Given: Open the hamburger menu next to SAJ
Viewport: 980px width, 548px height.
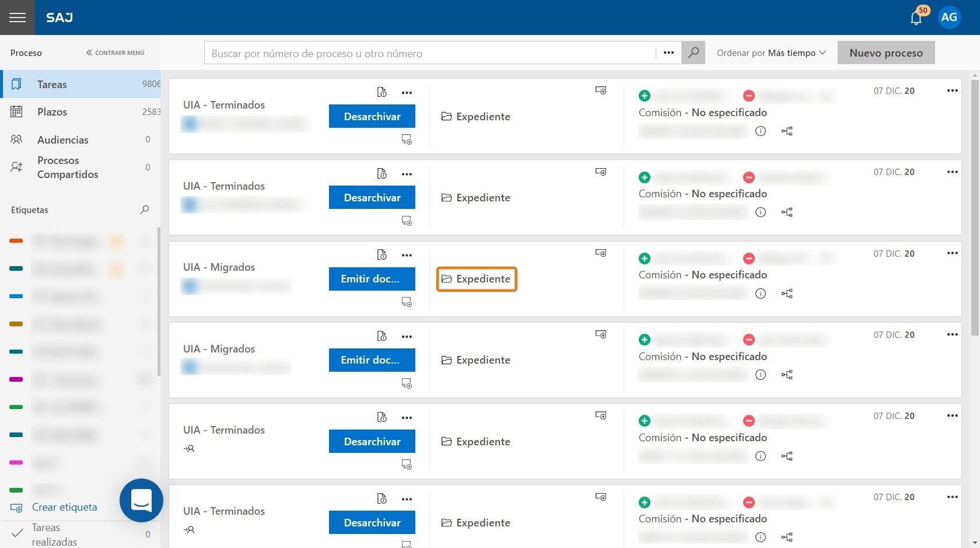Looking at the screenshot, I should point(17,18).
